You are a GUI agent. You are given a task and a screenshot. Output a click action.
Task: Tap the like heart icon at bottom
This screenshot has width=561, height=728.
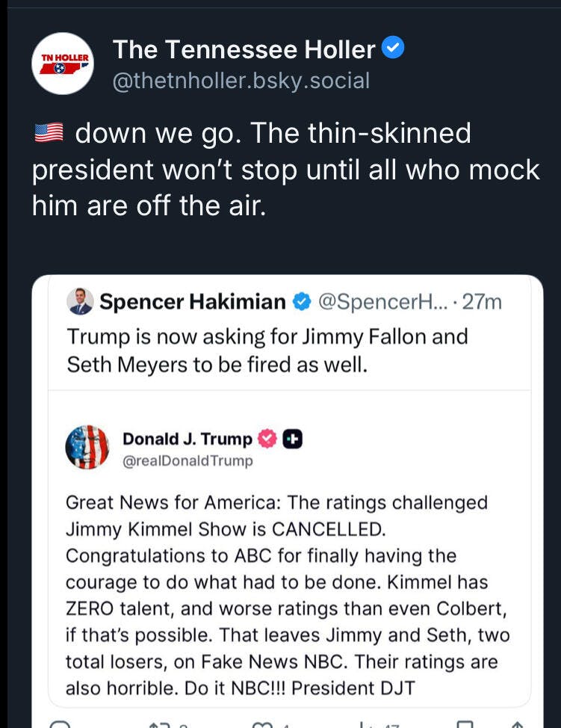pyautogui.click(x=262, y=724)
